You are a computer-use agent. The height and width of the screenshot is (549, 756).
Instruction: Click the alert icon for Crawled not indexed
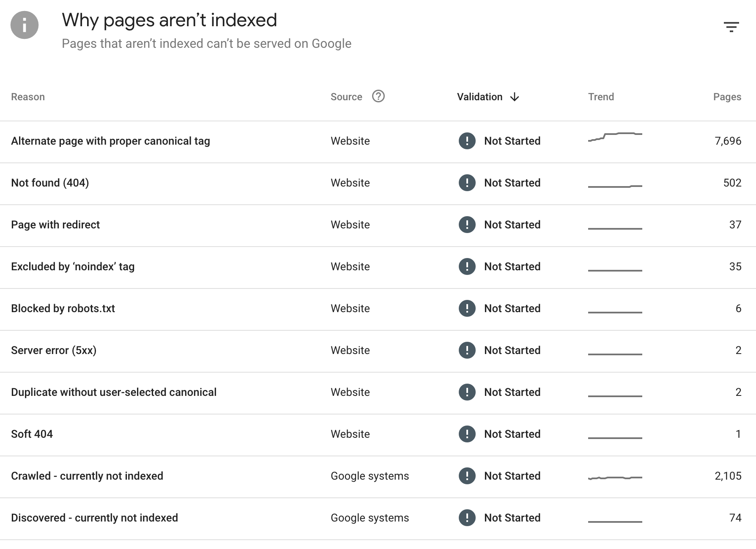(x=467, y=476)
